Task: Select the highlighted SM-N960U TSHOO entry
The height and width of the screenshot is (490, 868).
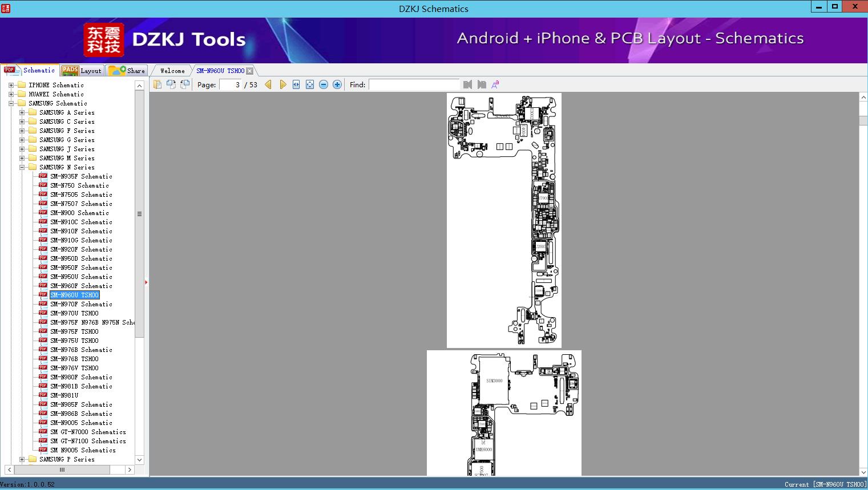Action: click(74, 295)
